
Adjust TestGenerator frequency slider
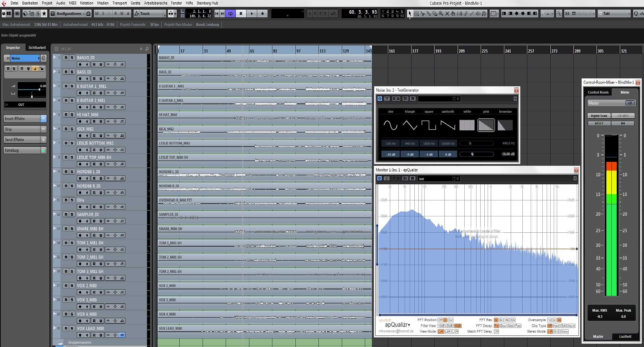tap(476, 143)
